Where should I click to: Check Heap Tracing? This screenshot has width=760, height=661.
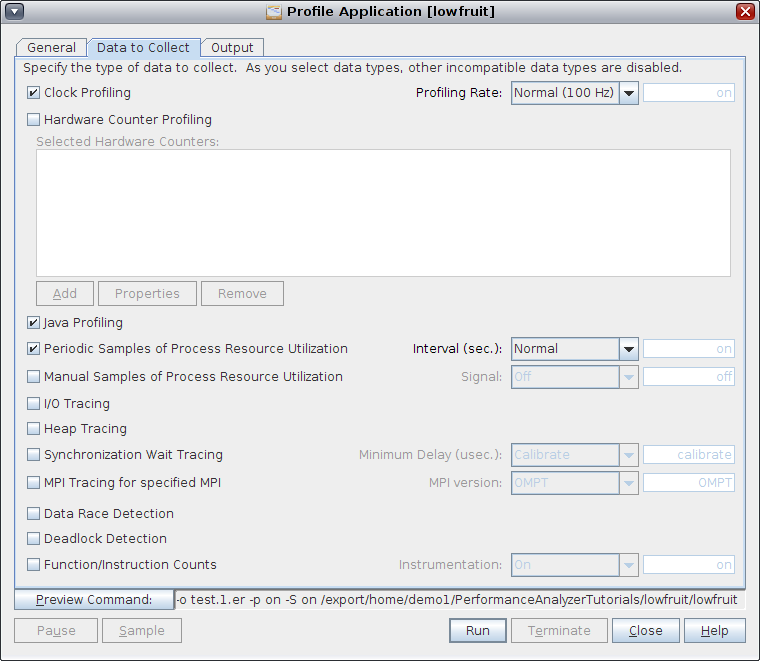pos(33,428)
